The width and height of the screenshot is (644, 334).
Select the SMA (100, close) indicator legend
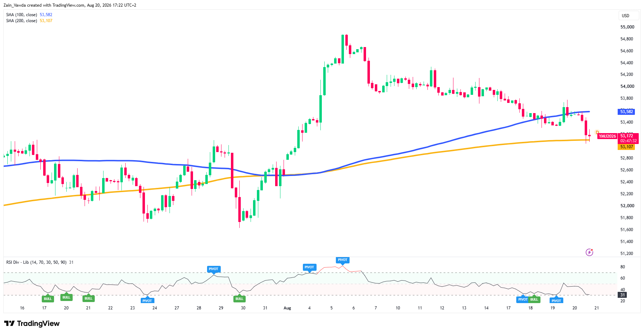pyautogui.click(x=21, y=15)
